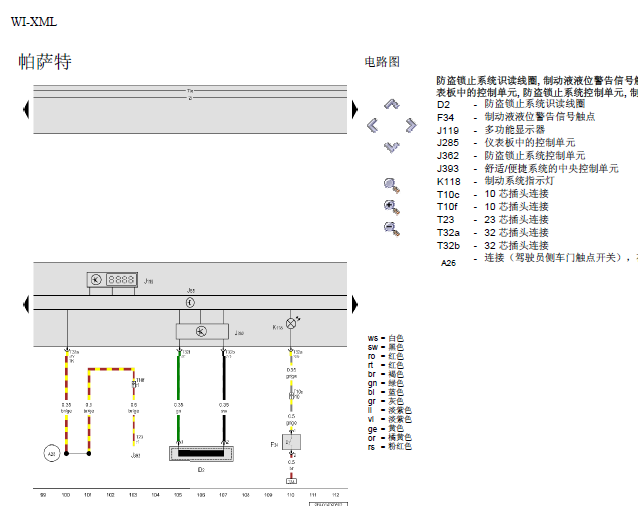Viewport: 638px width, 527px height.
Task: Click legend entry T32b 32 芯插头连接
Action: [493, 246]
